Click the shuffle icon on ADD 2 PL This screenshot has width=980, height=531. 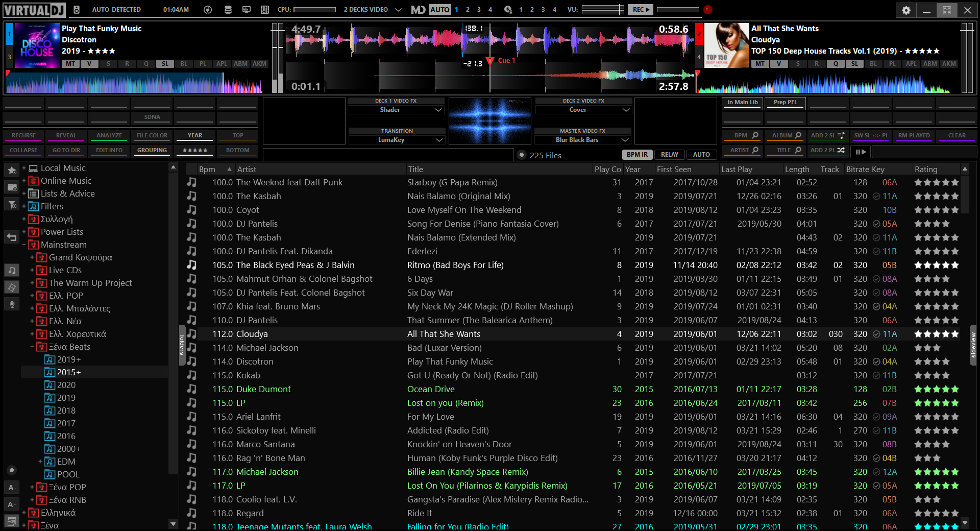pos(841,150)
